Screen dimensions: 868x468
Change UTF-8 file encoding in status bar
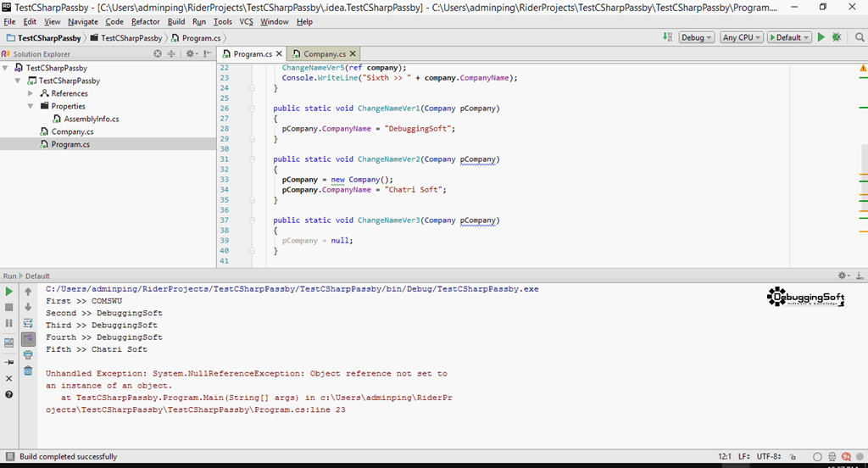tap(769, 456)
